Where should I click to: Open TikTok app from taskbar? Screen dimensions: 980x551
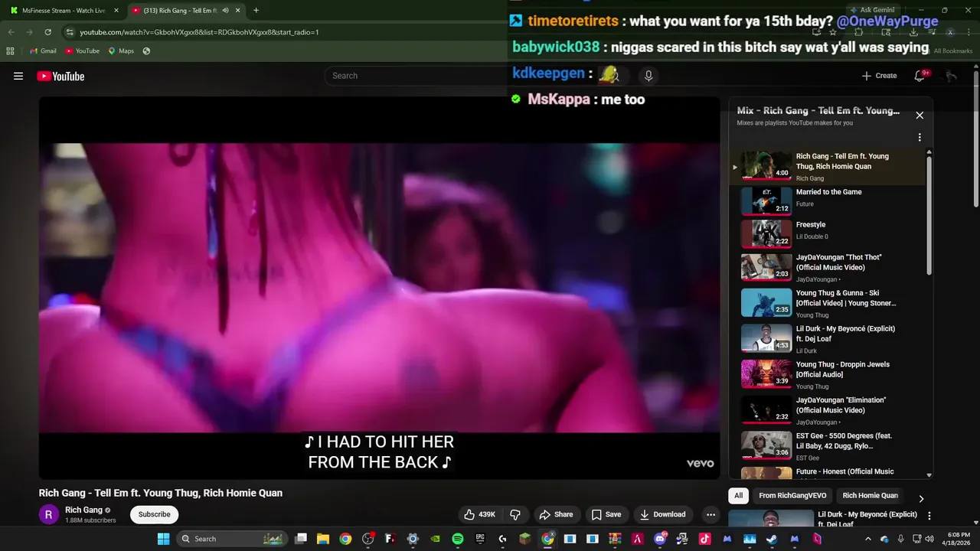704,539
